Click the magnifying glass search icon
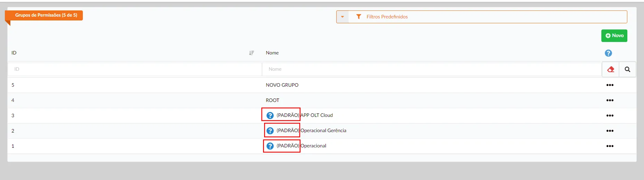The height and width of the screenshot is (180, 644). click(x=627, y=69)
